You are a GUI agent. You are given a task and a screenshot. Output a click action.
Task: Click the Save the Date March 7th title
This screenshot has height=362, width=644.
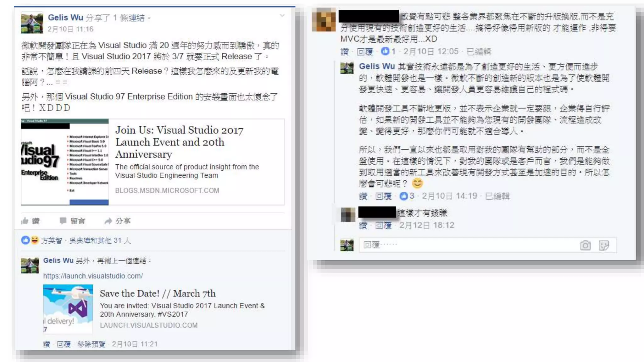(158, 293)
